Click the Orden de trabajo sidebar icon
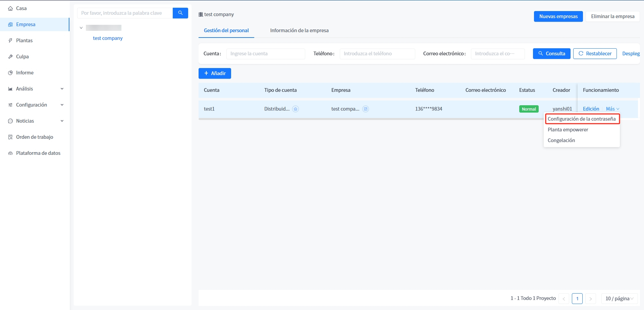This screenshot has height=310, width=644. 10,137
